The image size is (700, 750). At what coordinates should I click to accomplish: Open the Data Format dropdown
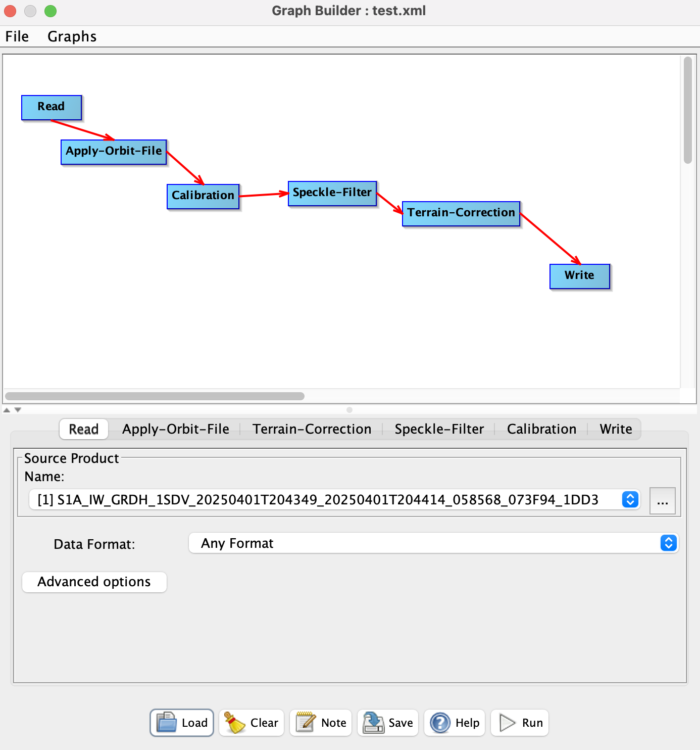pos(433,543)
